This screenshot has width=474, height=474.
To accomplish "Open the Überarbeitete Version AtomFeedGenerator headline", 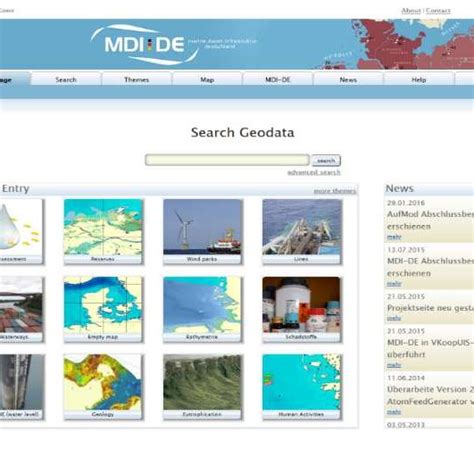I will (430, 395).
